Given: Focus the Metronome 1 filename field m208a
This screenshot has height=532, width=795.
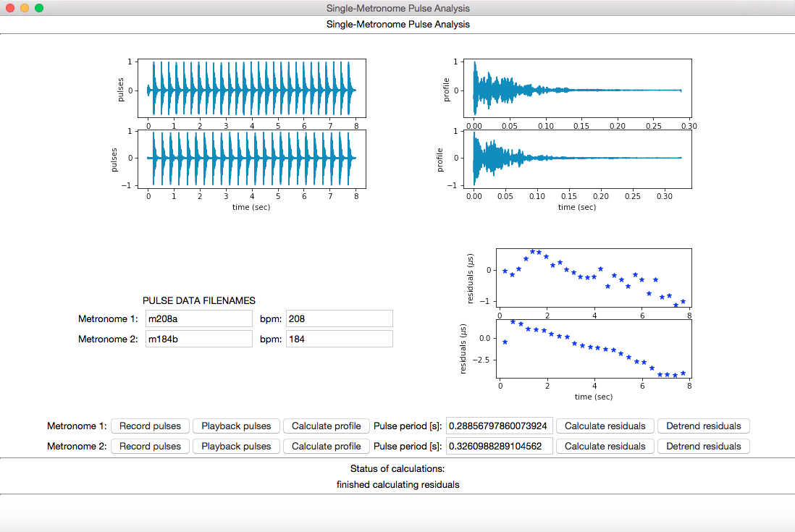Looking at the screenshot, I should coord(198,318).
